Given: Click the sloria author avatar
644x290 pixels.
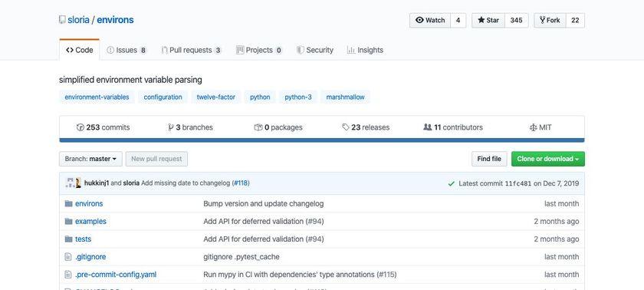Looking at the screenshot, I should 78,183.
